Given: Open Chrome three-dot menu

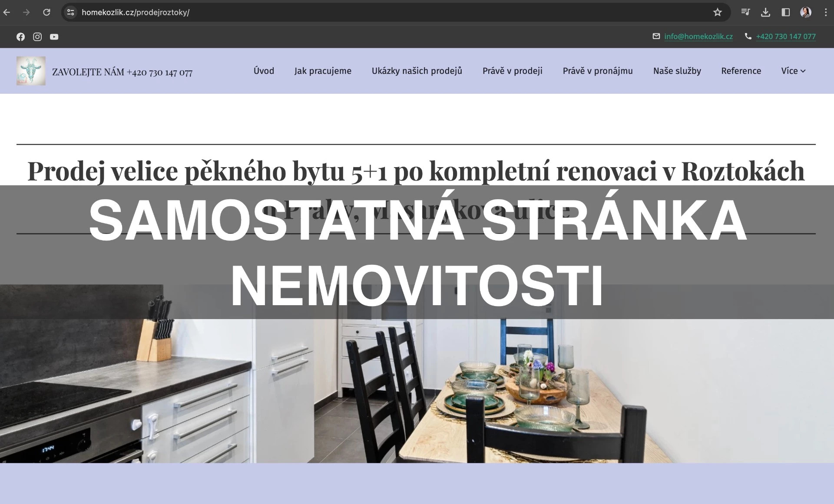Looking at the screenshot, I should point(825,12).
